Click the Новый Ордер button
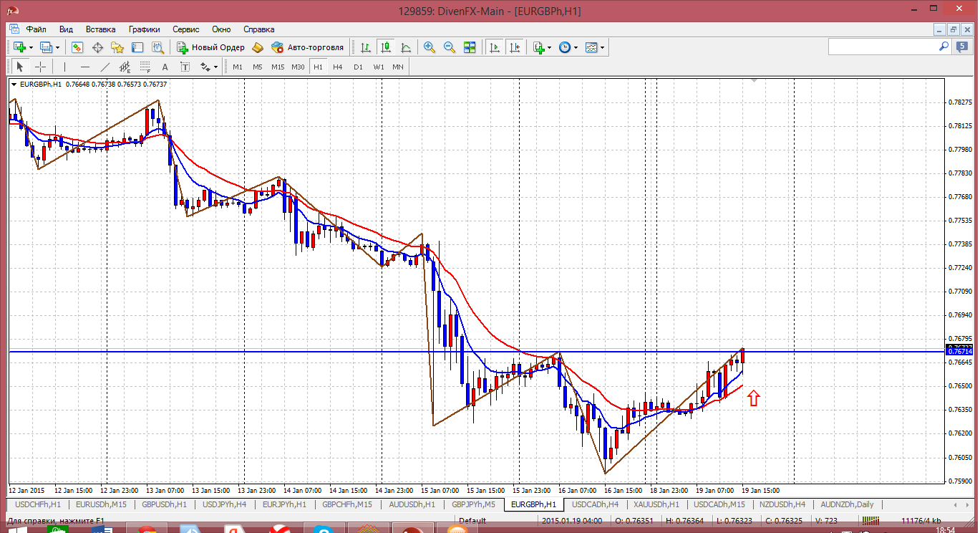The image size is (980, 533). pyautogui.click(x=211, y=47)
